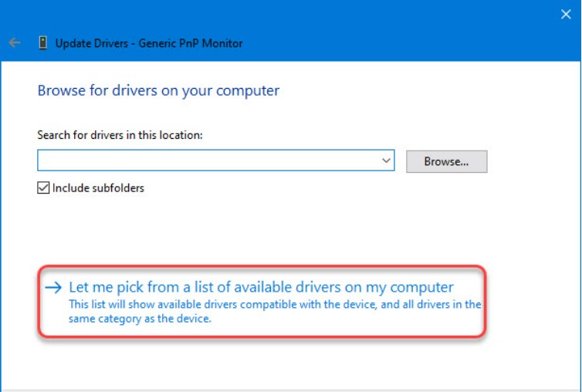Click the Include subfolders label text

[x=98, y=188]
